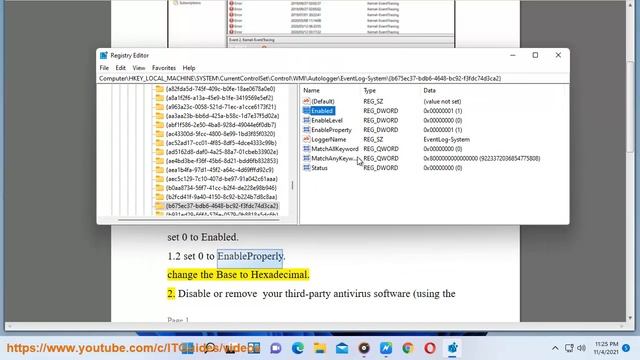Open the View menu

[x=139, y=68]
